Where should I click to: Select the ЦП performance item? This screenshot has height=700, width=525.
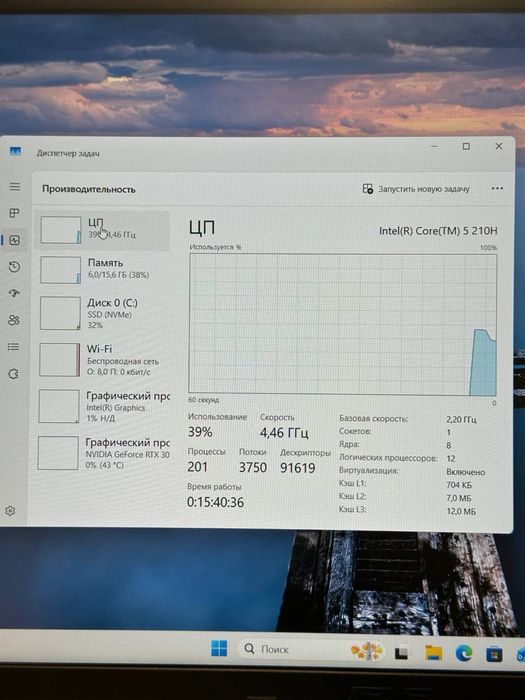pos(102,230)
